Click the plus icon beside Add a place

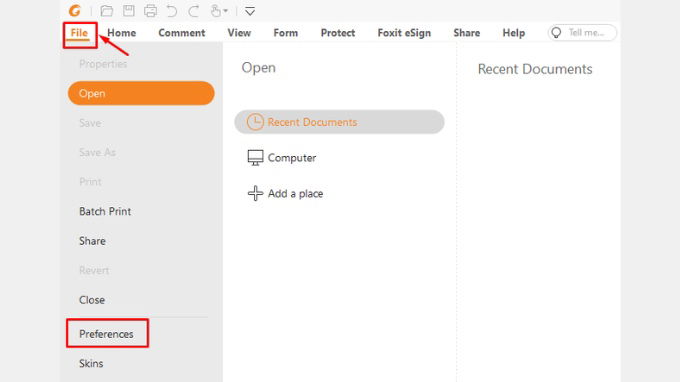[255, 193]
